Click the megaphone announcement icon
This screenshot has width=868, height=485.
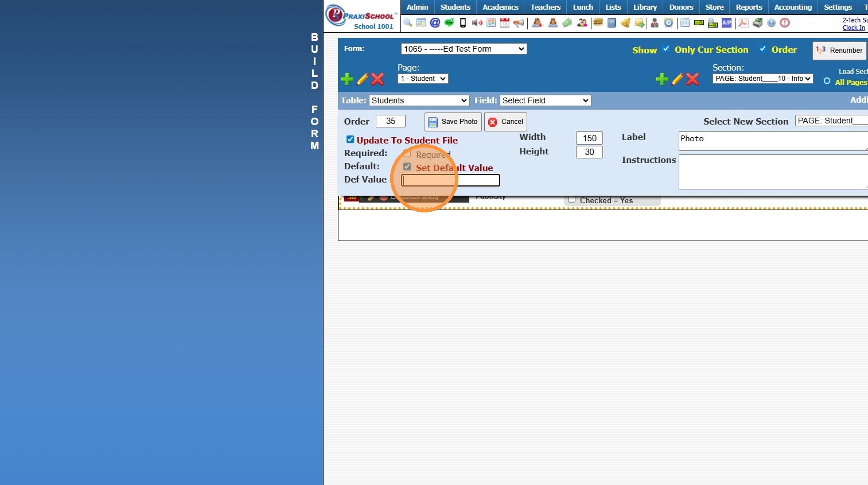[x=519, y=23]
